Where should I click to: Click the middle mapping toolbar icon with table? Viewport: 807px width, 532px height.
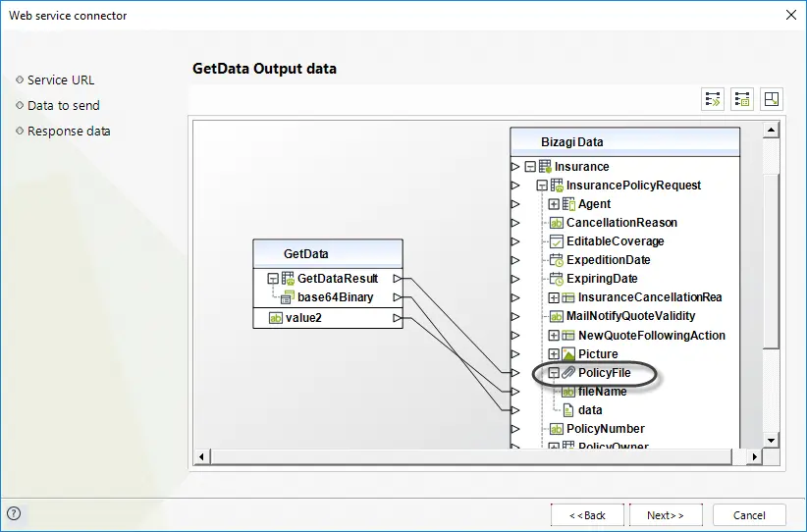[741, 99]
